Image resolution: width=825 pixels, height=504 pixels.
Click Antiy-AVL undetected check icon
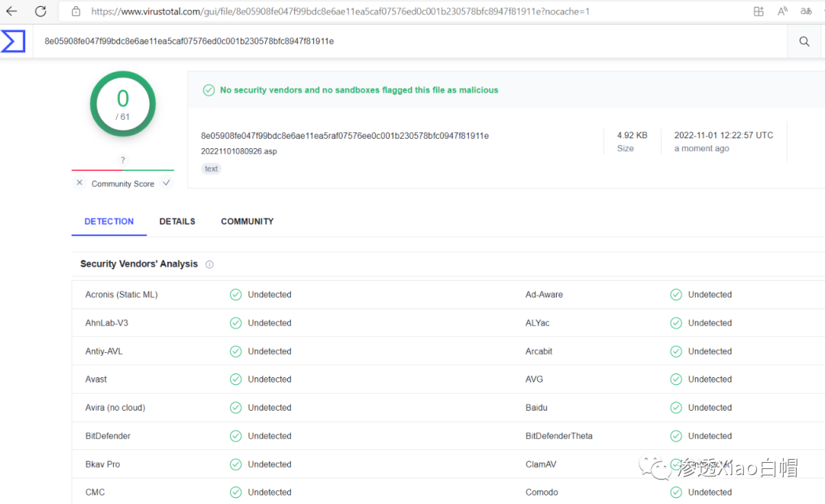[x=236, y=351]
